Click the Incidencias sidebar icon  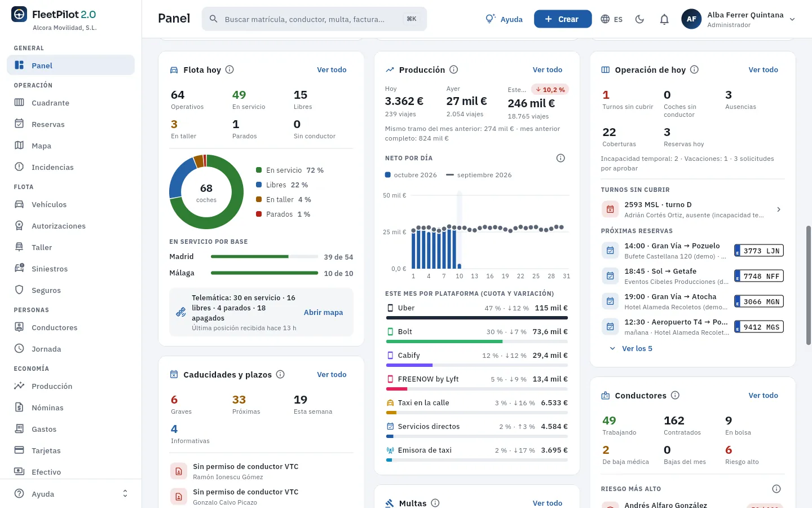click(x=19, y=167)
